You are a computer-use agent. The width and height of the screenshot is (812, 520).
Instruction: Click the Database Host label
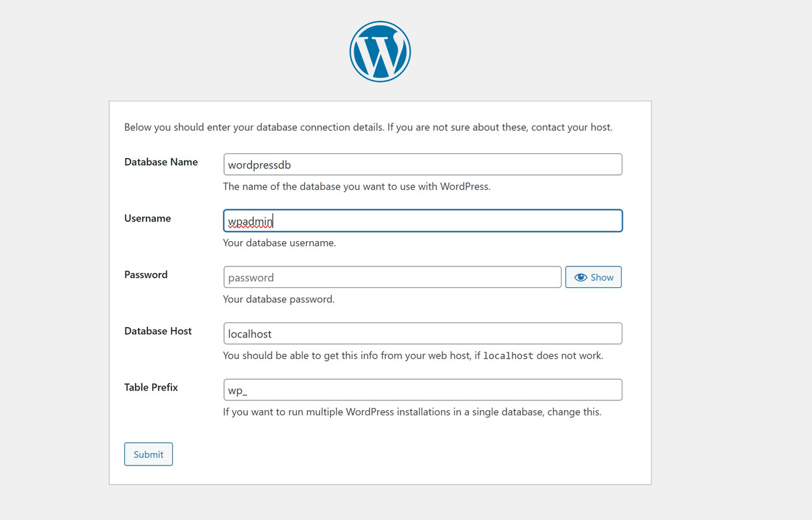click(x=158, y=331)
